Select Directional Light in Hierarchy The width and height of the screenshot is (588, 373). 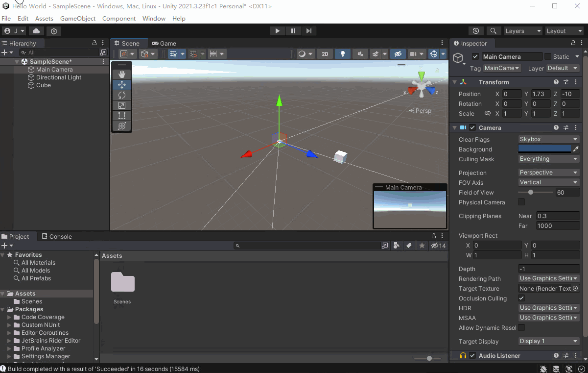(59, 77)
